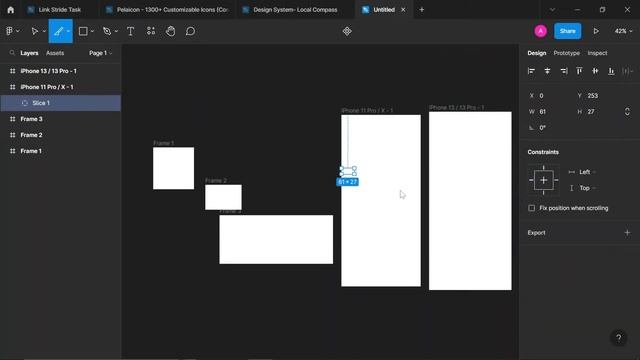640x360 pixels.
Task: Open the shape tools dropdown arrow
Action: (92, 31)
